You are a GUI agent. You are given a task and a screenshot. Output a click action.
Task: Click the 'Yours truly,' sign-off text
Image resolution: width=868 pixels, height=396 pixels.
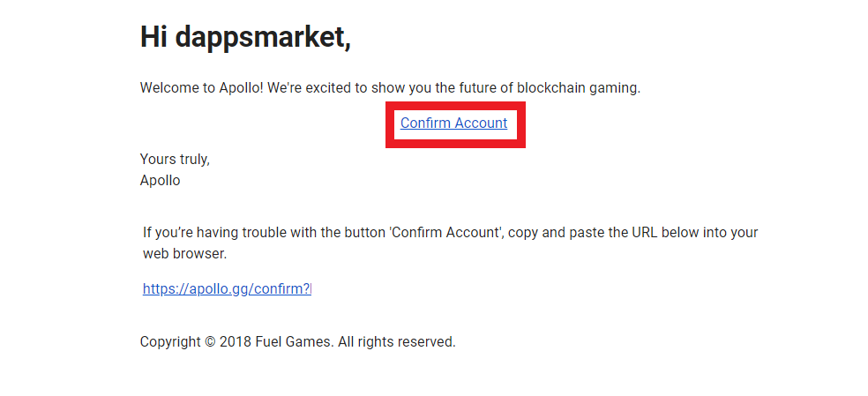click(x=175, y=160)
